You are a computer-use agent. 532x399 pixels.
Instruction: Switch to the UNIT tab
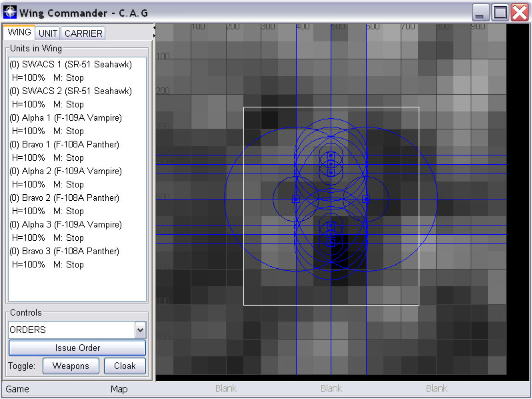pyautogui.click(x=48, y=33)
